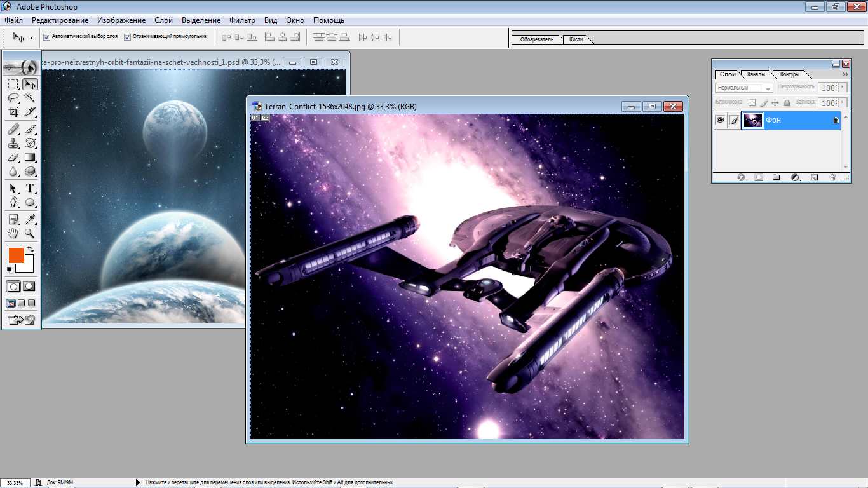Select the Ellipse shape tool
The height and width of the screenshot is (488, 868).
[29, 202]
